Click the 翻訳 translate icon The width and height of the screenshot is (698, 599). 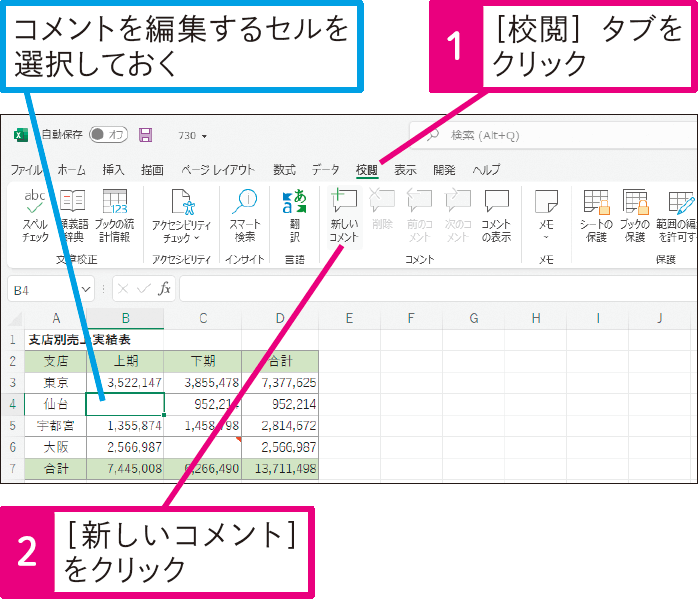click(x=294, y=216)
